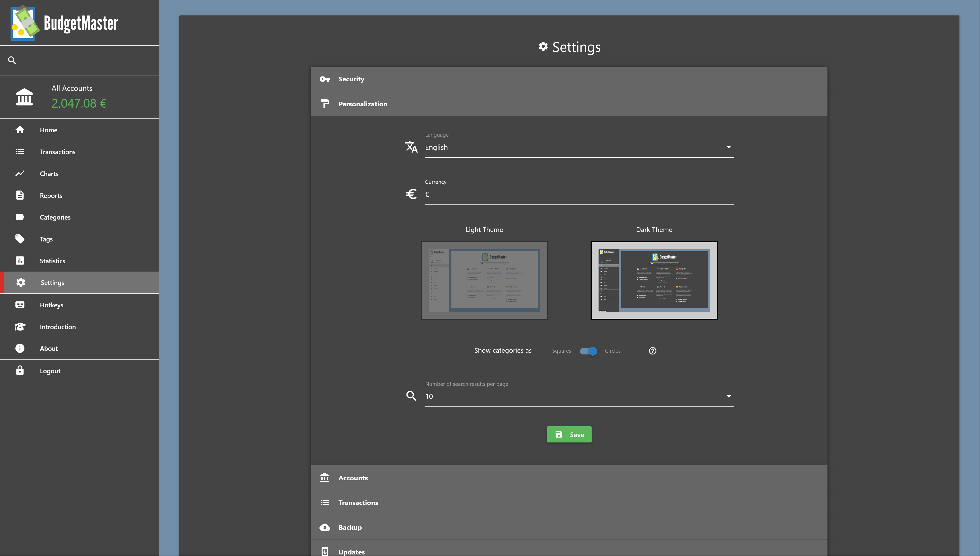
Task: Click the Hotkeys keyboard icon
Action: 20,304
